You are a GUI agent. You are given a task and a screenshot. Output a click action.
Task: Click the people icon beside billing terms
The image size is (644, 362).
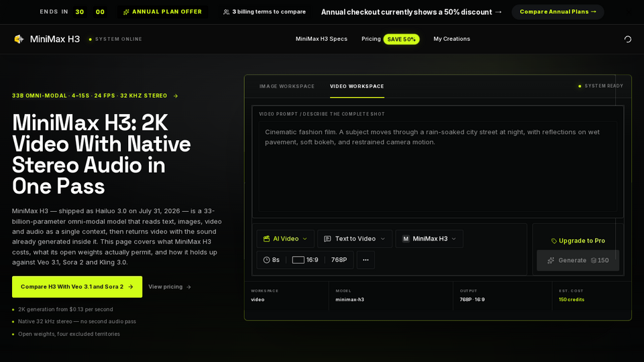226,12
